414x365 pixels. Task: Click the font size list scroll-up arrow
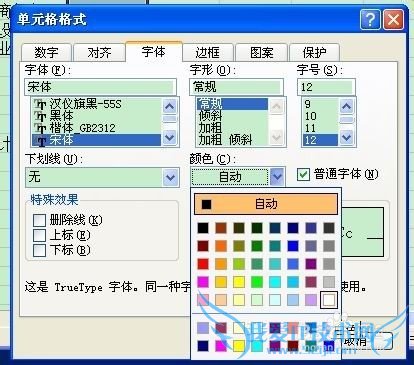point(347,107)
